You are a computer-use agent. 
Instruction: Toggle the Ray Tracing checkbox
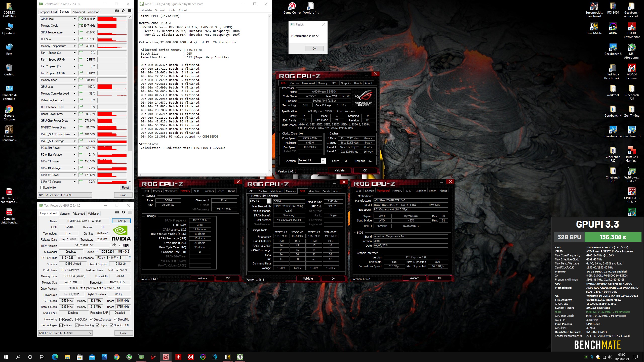[x=77, y=325]
